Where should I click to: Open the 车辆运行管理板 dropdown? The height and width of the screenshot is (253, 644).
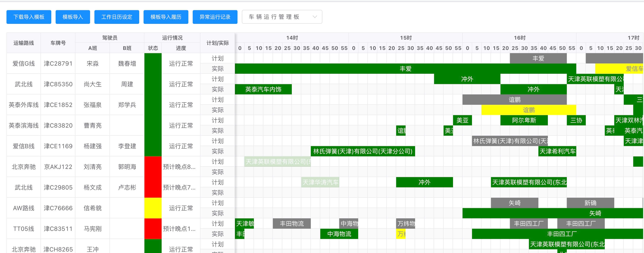(282, 17)
